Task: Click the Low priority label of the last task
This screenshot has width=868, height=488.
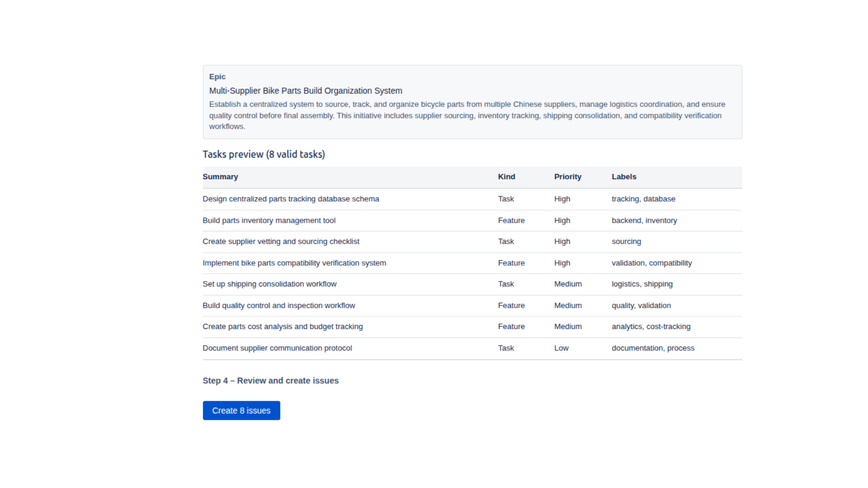Action: (x=561, y=348)
